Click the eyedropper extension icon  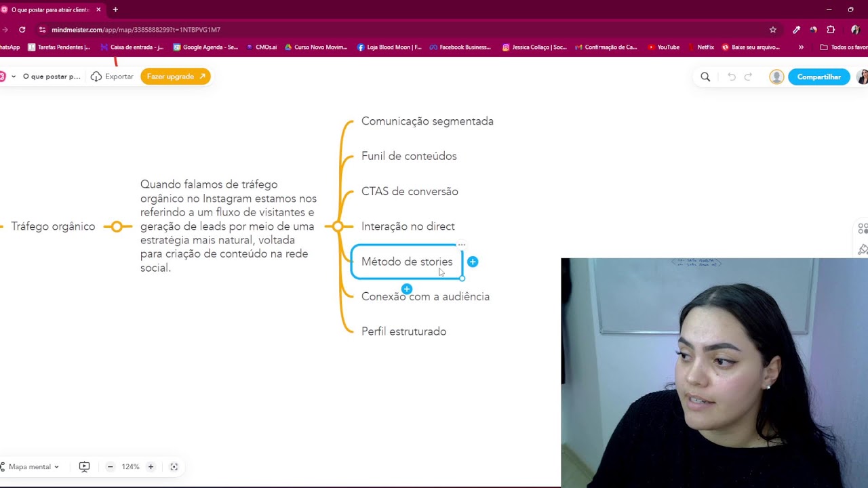(x=796, y=30)
